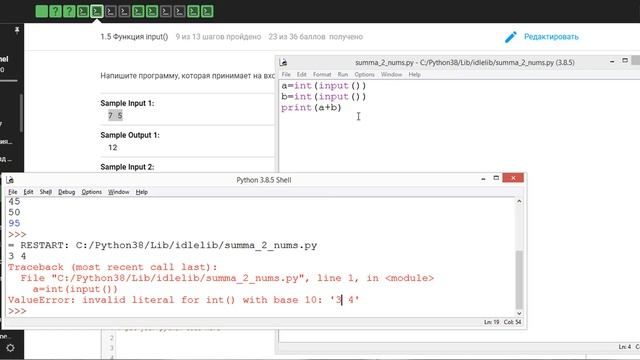
Task: Open Format menu in the editor window
Action: pyautogui.click(x=322, y=75)
